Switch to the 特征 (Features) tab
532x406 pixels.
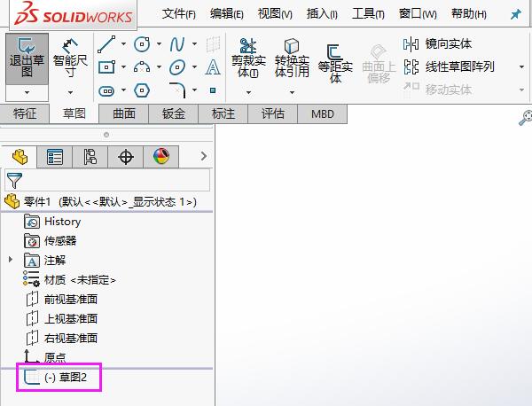tap(25, 113)
